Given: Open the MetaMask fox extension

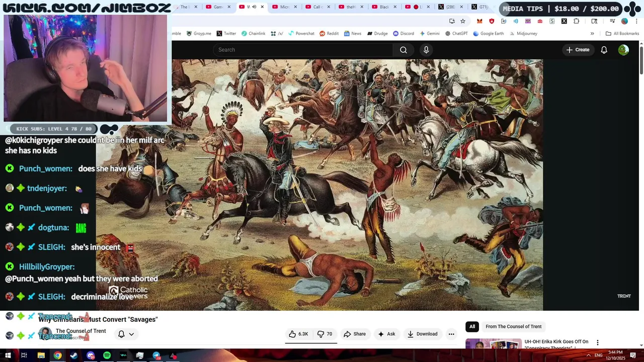Looking at the screenshot, I should [x=479, y=21].
